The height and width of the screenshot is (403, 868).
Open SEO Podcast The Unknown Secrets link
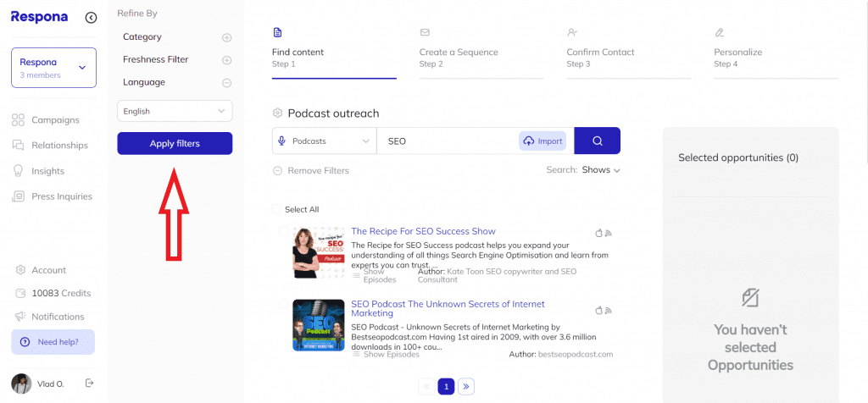(448, 308)
